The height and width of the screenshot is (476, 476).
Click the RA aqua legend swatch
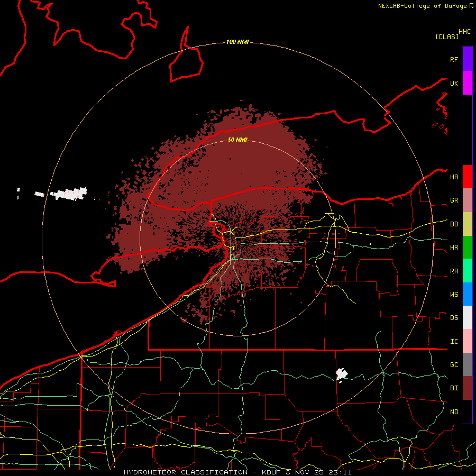click(x=467, y=271)
